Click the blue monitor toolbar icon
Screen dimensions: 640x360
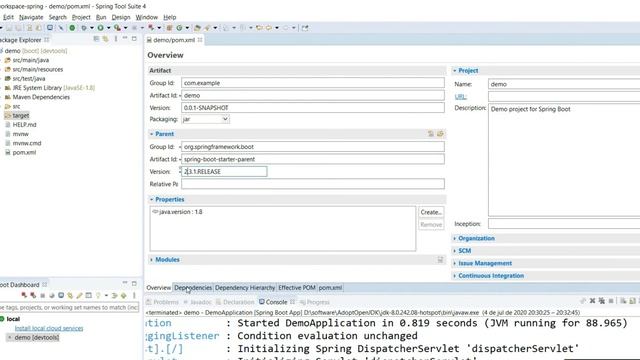point(50,28)
